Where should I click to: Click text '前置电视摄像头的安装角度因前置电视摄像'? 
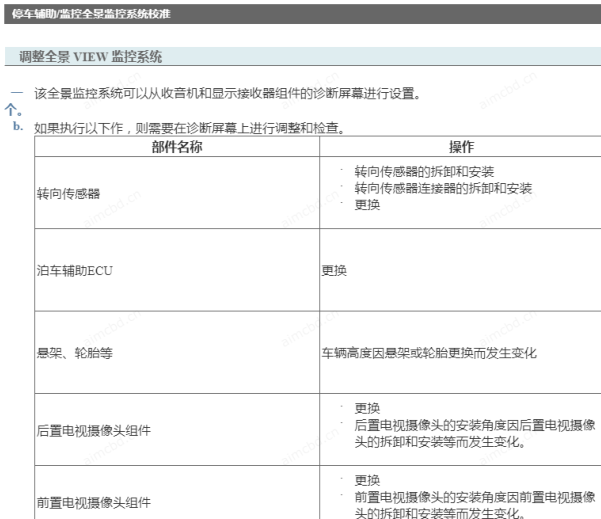(x=475, y=497)
